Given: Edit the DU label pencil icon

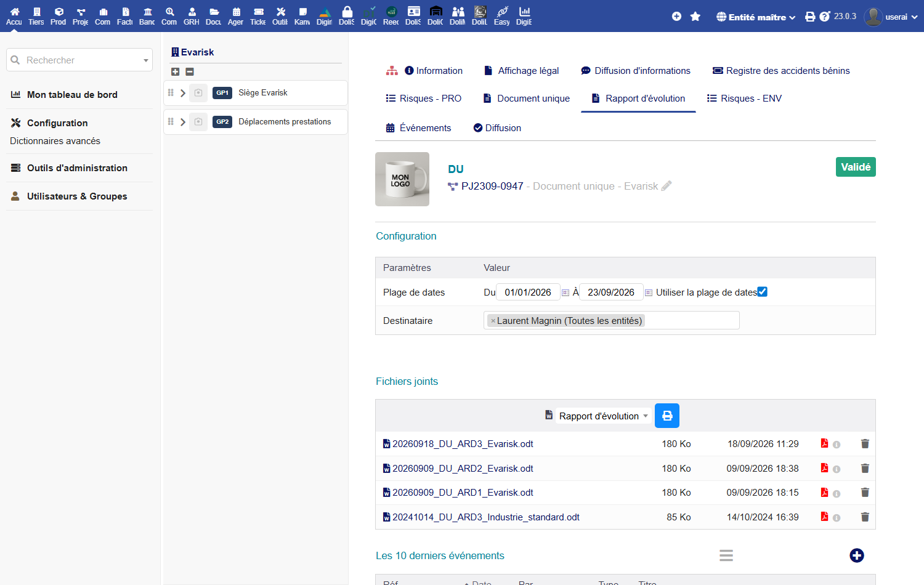Looking at the screenshot, I should tap(667, 186).
